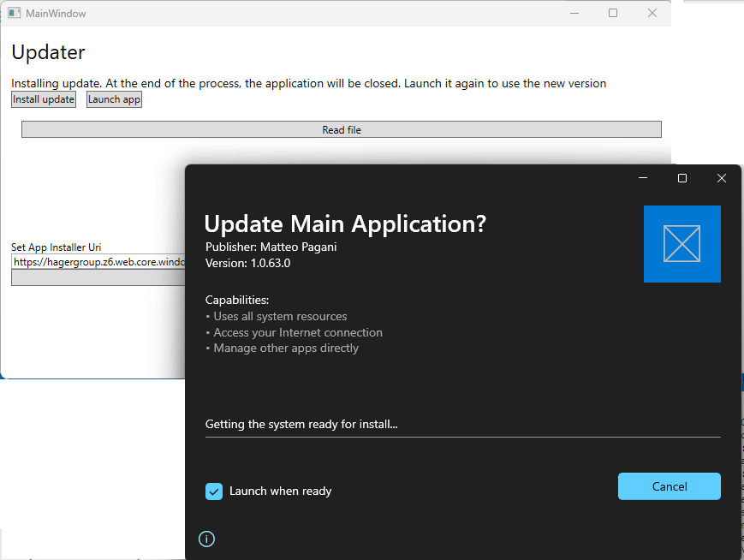
Task: Maximize the App Installer dialog
Action: pyautogui.click(x=682, y=178)
